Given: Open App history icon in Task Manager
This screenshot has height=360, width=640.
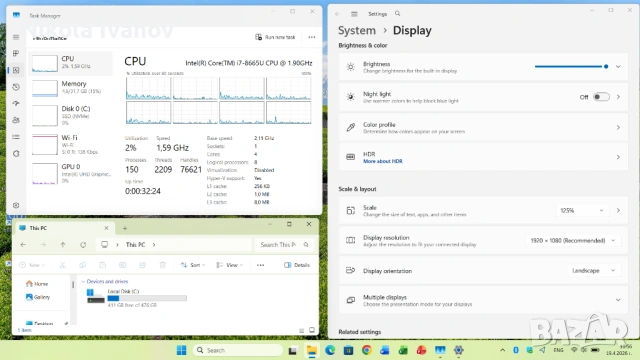Looking at the screenshot, I should point(16,87).
